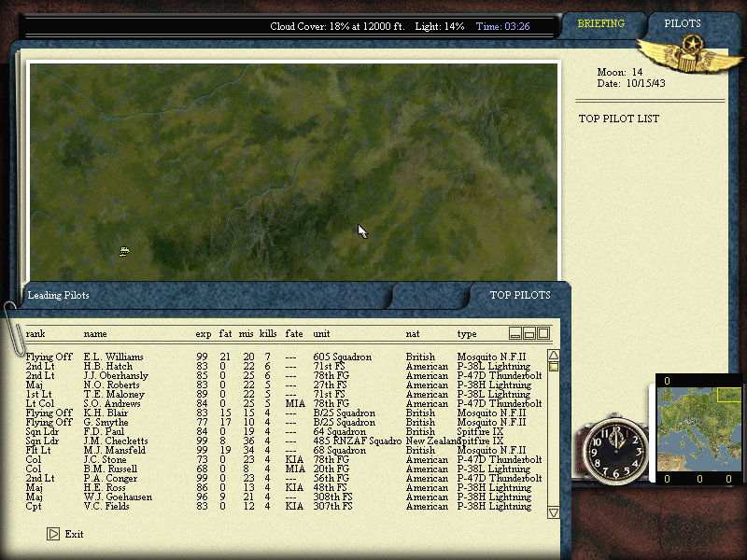The height and width of the screenshot is (560, 747).
Task: Click the Exit label
Action: pos(74,534)
